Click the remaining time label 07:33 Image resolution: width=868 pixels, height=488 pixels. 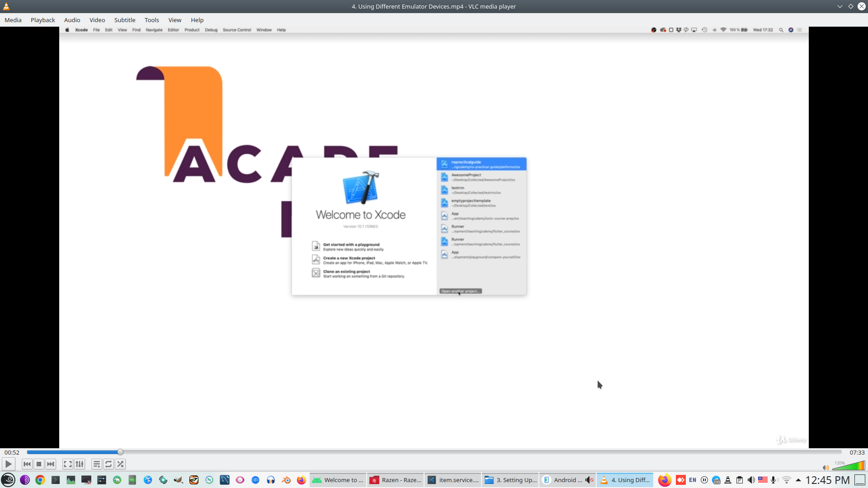tap(857, 452)
